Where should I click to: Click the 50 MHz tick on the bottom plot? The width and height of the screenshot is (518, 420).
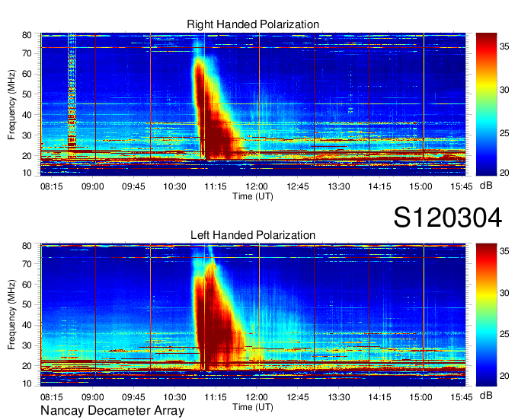pos(27,304)
